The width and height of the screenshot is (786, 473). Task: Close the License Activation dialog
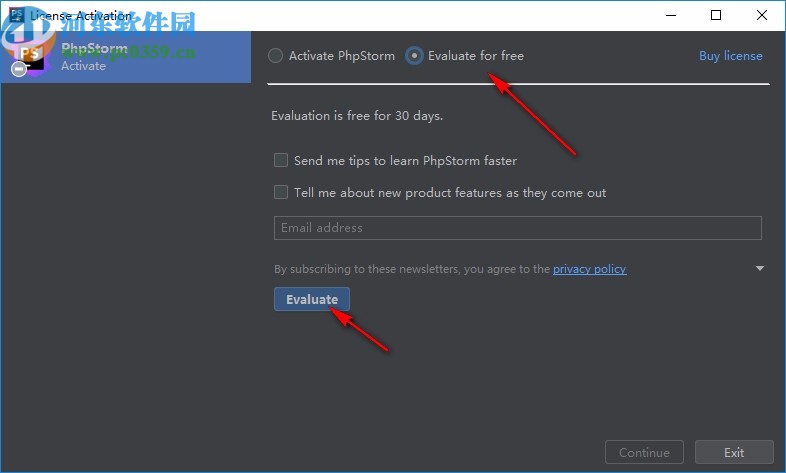coord(761,15)
